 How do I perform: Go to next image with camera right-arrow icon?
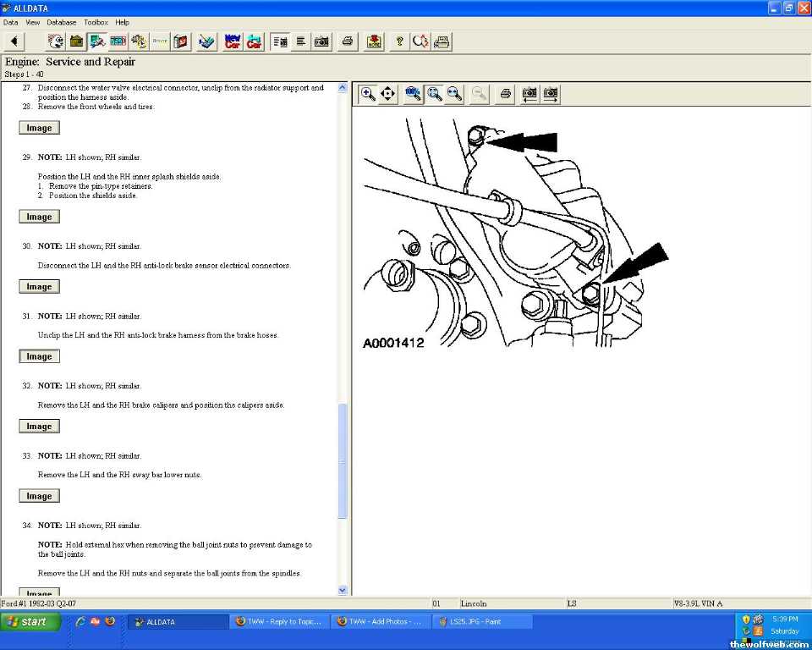(551, 94)
